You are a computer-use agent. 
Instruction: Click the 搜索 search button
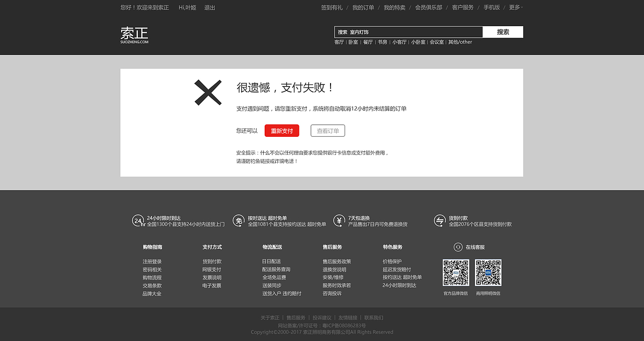[503, 32]
